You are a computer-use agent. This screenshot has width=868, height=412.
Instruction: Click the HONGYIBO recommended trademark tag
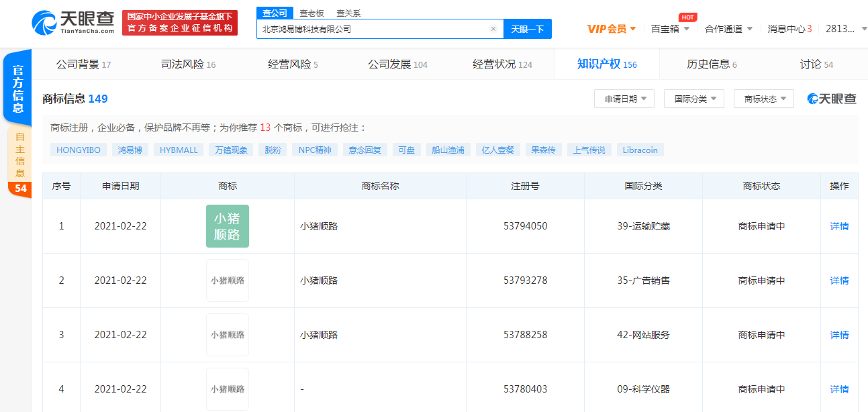click(79, 150)
